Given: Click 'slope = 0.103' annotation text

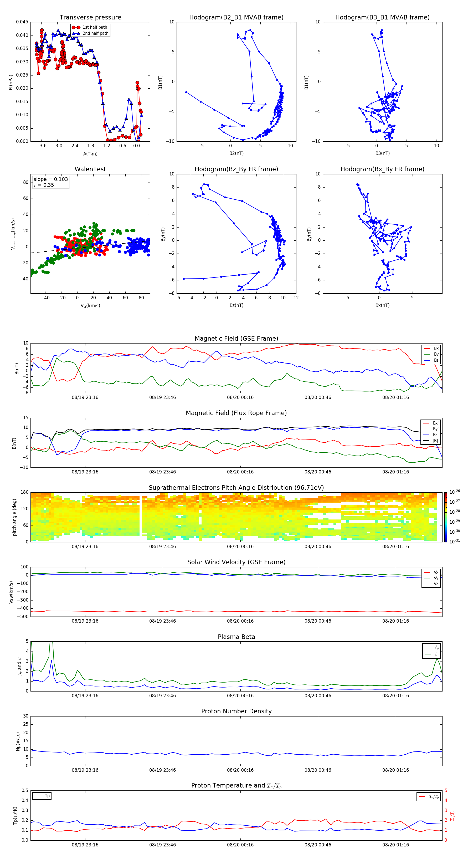Looking at the screenshot, I should pos(50,179).
